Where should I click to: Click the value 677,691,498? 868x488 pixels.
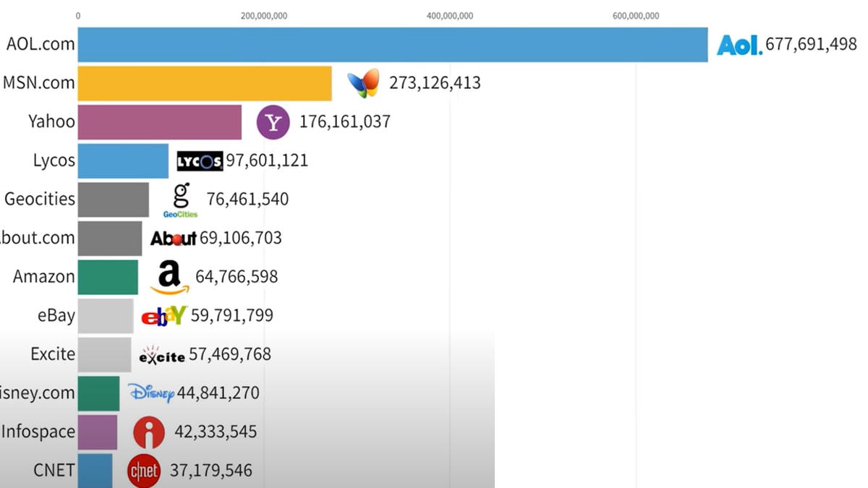[811, 45]
